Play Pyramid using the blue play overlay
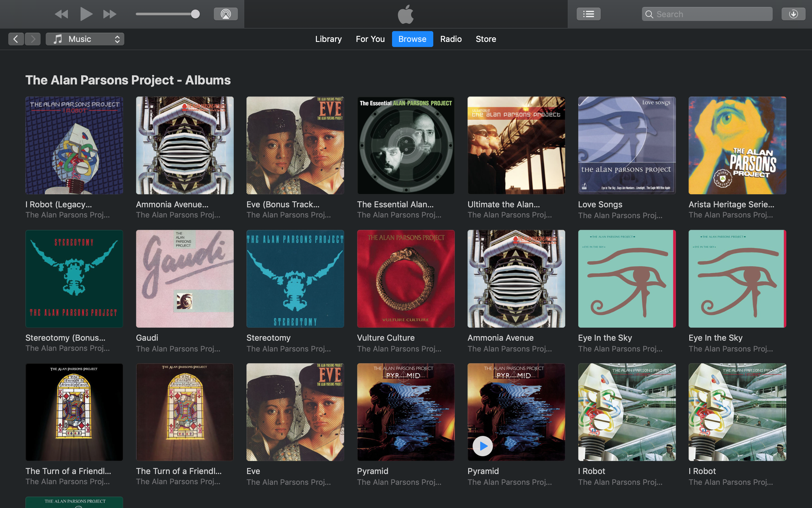This screenshot has height=508, width=812. tap(482, 446)
